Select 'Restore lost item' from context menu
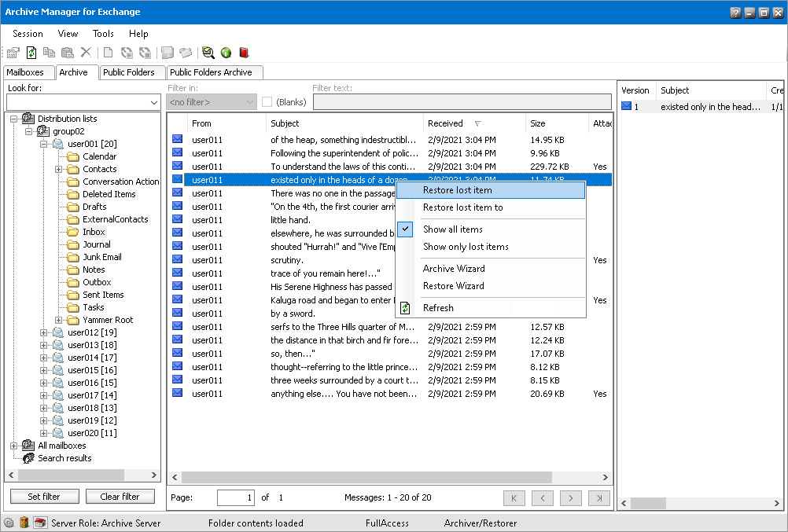The image size is (788, 532). [x=458, y=190]
